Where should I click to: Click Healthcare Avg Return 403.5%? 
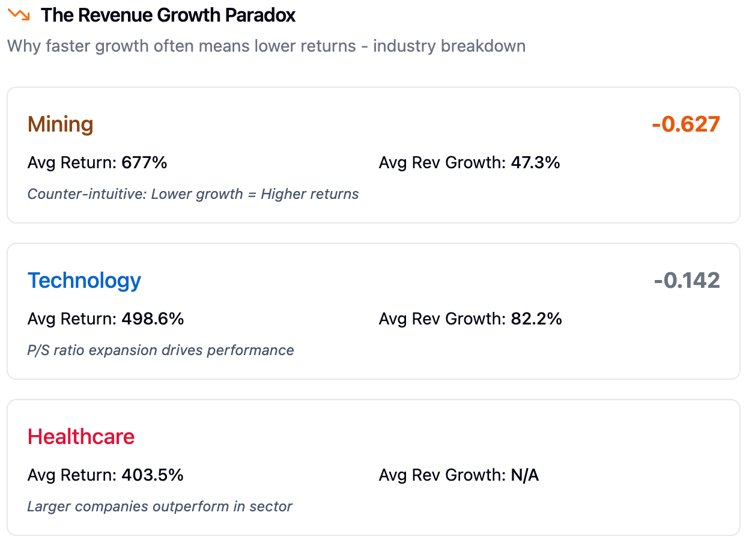click(106, 475)
